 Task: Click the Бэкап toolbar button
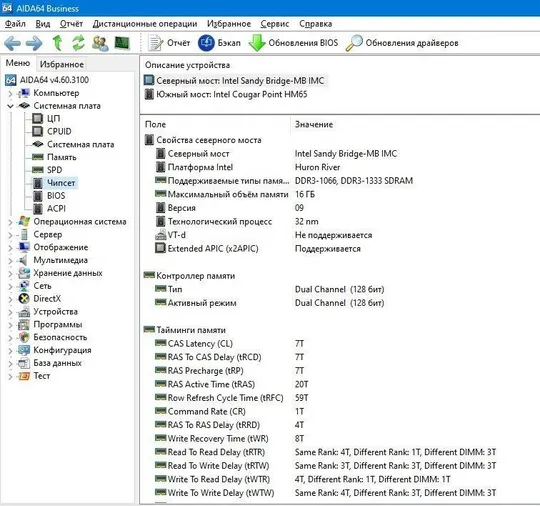219,43
